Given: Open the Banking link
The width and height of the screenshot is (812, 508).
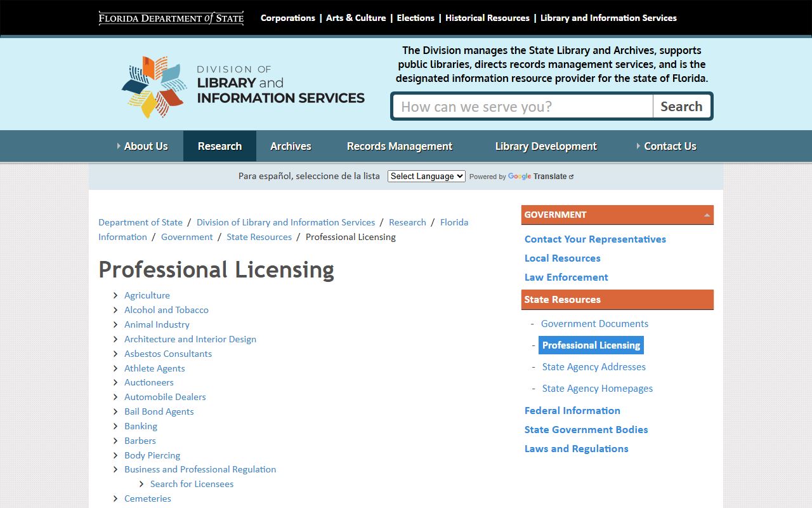Looking at the screenshot, I should point(141,426).
